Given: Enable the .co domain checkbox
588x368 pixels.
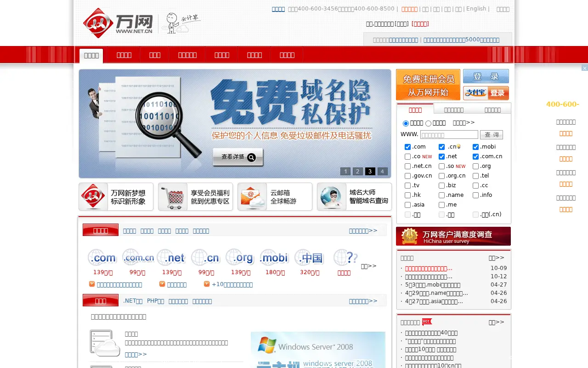Looking at the screenshot, I should pyautogui.click(x=407, y=157).
